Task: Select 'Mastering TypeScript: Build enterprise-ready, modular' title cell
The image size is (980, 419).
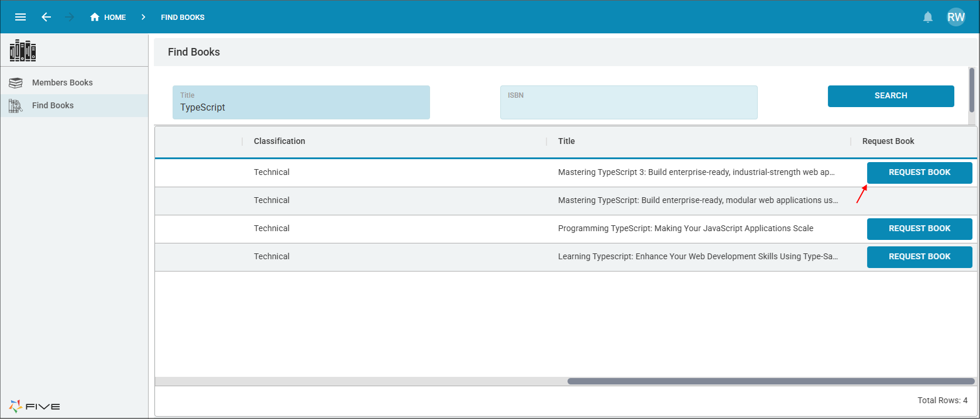Action: 698,200
